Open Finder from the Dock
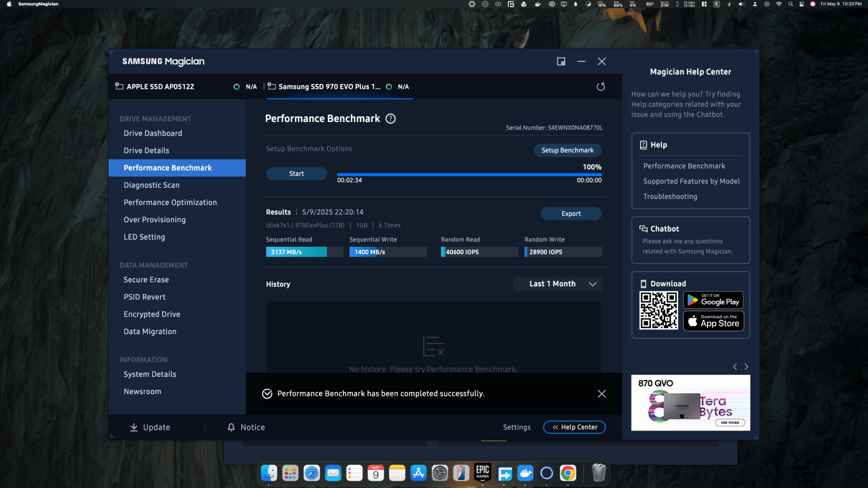Viewport: 868px width, 488px height. 269,473
